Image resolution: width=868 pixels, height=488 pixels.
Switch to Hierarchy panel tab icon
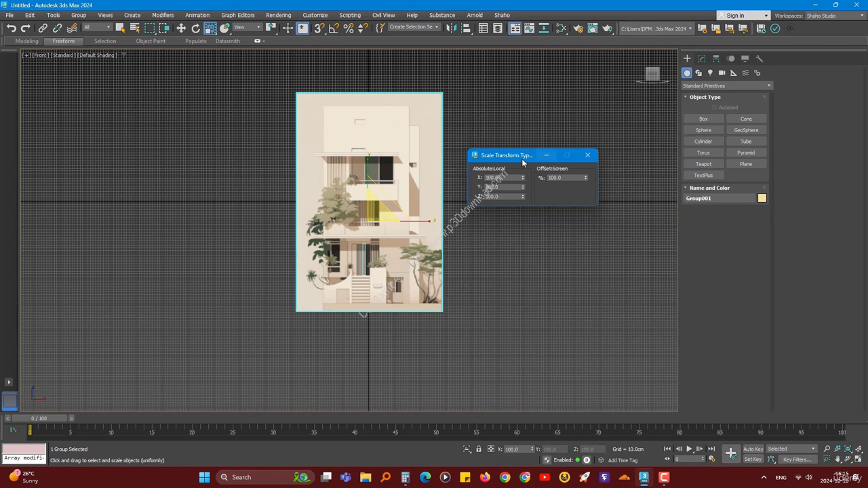pyautogui.click(x=716, y=58)
